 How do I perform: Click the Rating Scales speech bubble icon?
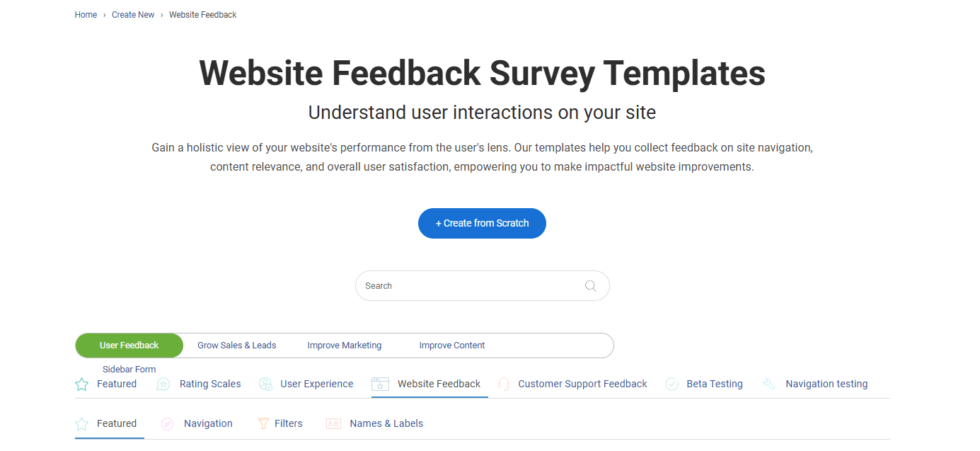[163, 383]
